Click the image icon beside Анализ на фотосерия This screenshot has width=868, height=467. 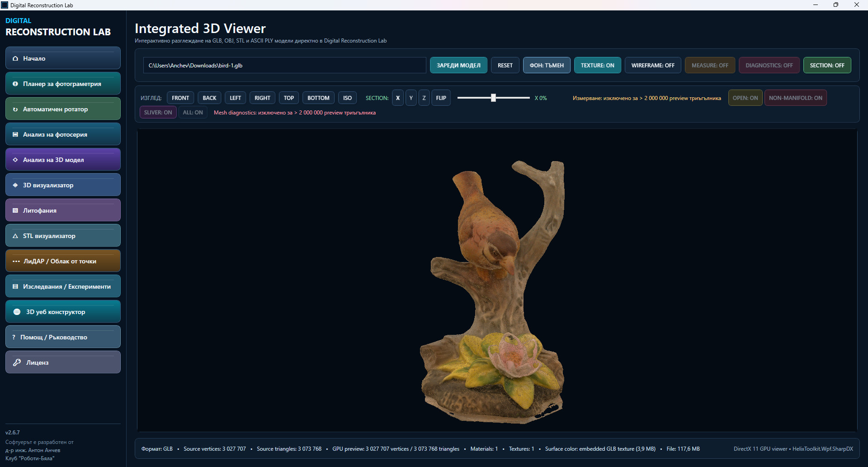pyautogui.click(x=15, y=134)
